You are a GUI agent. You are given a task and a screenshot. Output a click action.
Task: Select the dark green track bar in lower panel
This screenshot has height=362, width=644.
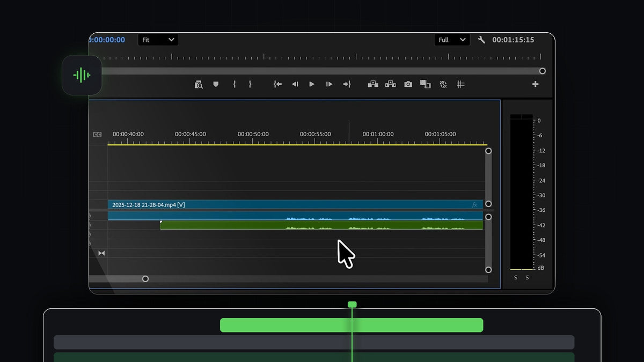pyautogui.click(x=314, y=357)
